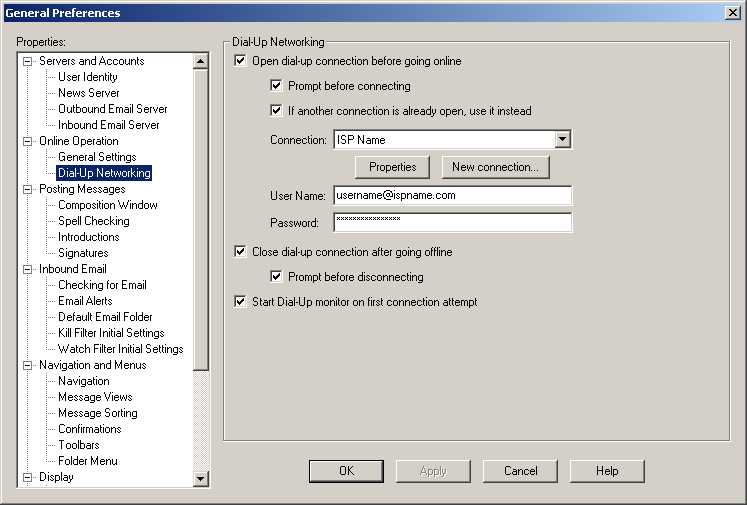This screenshot has height=505, width=747.
Task: Collapse the Posting Messages tree node
Action: pos(27,189)
